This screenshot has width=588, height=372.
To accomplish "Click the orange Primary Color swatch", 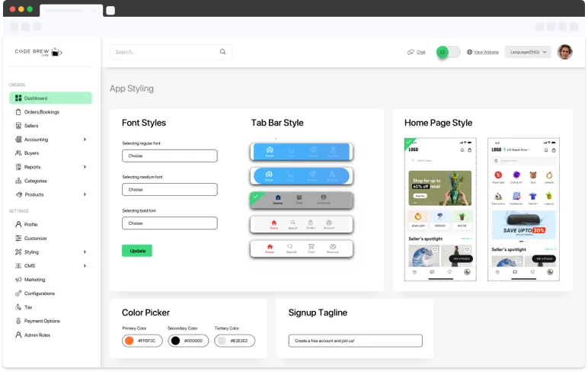I will click(129, 341).
